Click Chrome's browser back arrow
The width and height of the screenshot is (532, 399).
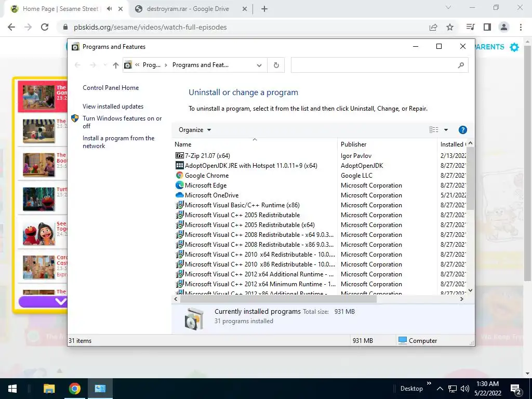(x=11, y=27)
